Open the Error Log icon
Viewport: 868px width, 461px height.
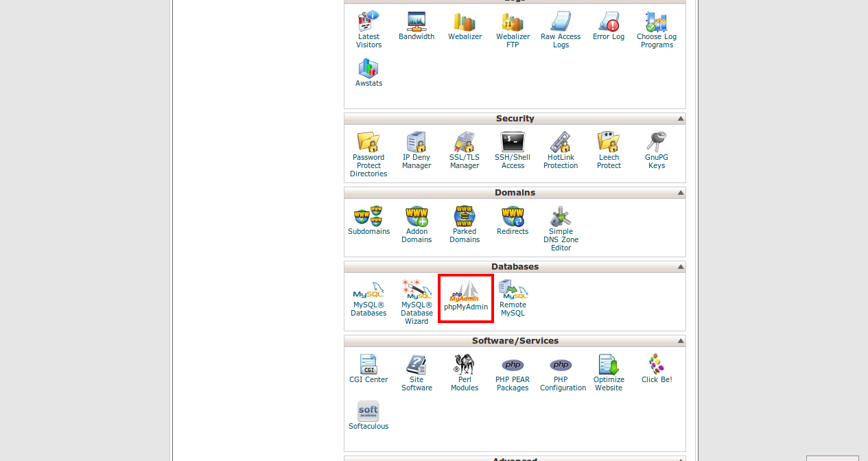pos(609,22)
